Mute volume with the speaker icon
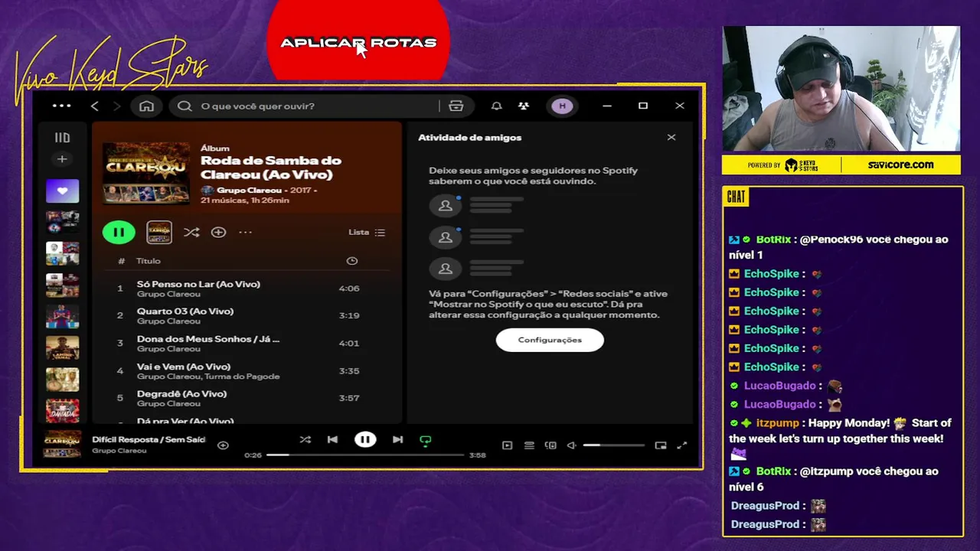This screenshot has width=980, height=551. 571,445
